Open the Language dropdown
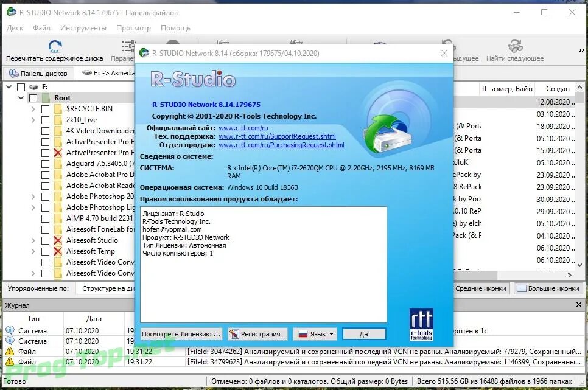Viewport: 588px width, 390px height. 315,334
